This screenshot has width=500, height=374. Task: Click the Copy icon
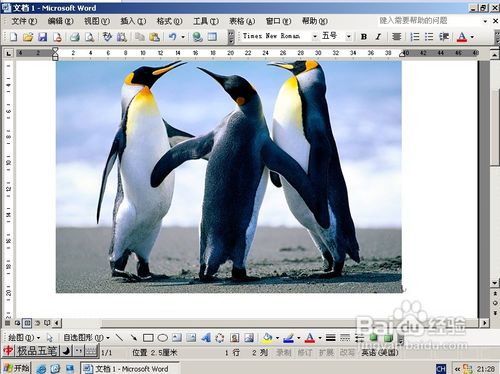click(140, 37)
